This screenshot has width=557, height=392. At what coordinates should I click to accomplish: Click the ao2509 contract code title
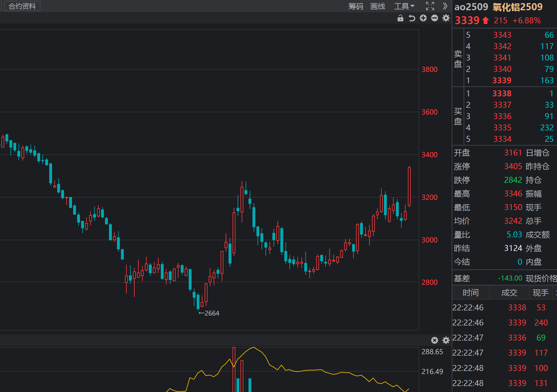[471, 7]
